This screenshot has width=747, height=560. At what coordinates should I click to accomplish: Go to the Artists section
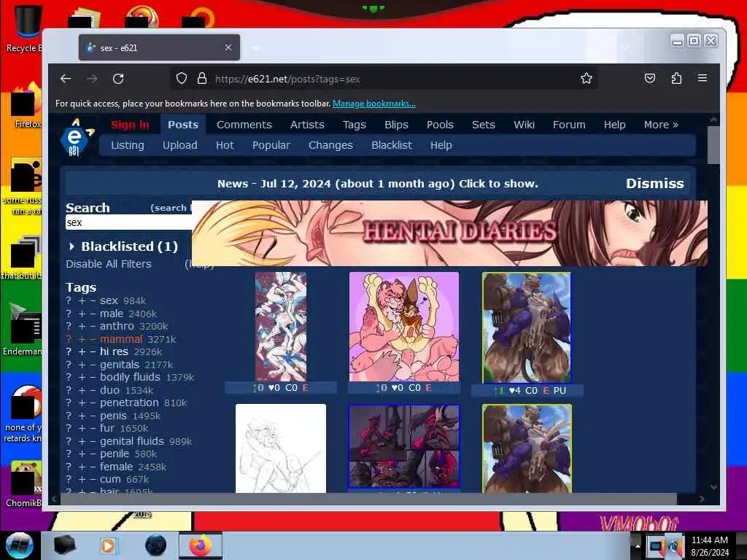pyautogui.click(x=307, y=125)
